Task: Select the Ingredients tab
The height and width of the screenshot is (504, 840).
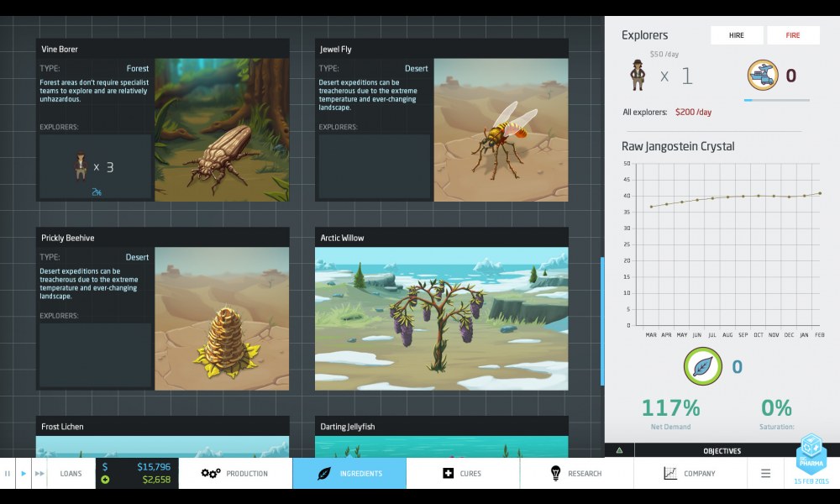Action: (x=349, y=474)
